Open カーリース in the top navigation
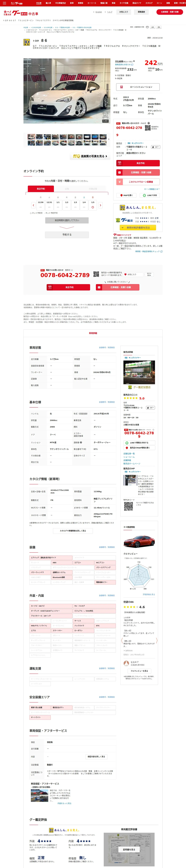 [92, 3]
